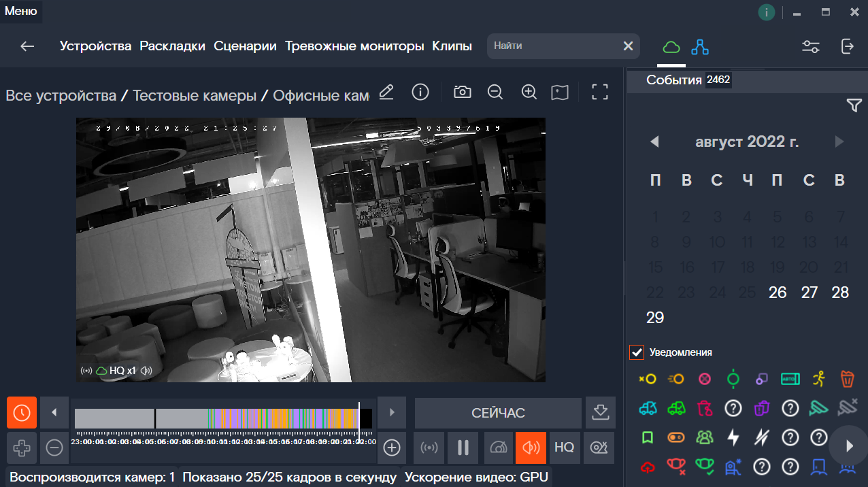Image resolution: width=868 pixels, height=487 pixels.
Task: Select August 29 in calendar
Action: tap(655, 318)
